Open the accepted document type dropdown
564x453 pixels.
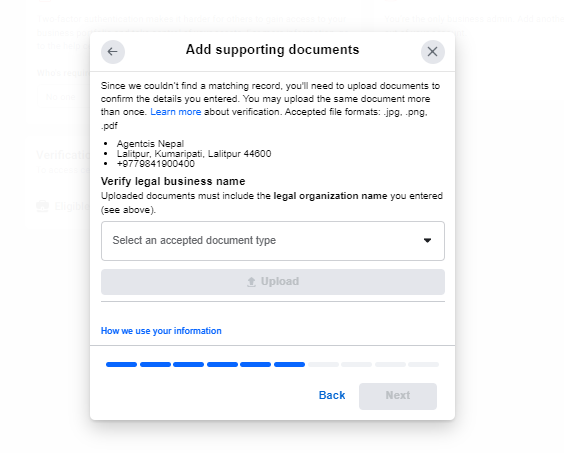(x=273, y=241)
